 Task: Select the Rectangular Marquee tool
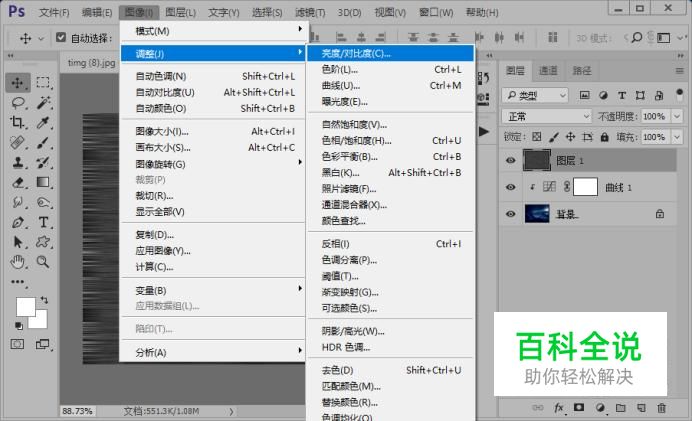pyautogui.click(x=43, y=83)
